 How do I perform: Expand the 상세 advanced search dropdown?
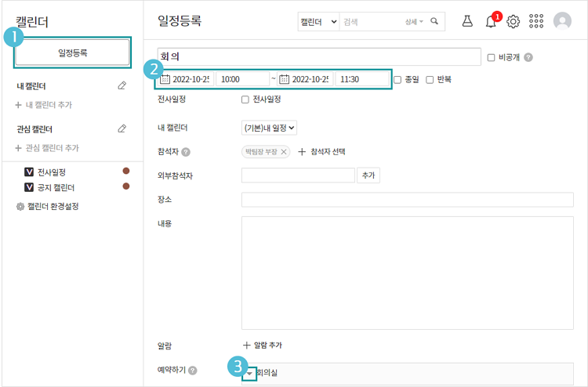(x=414, y=22)
